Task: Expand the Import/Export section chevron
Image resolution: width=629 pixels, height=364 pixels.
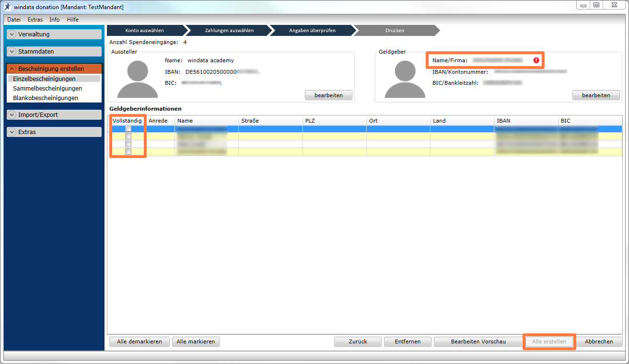Action: tap(12, 115)
